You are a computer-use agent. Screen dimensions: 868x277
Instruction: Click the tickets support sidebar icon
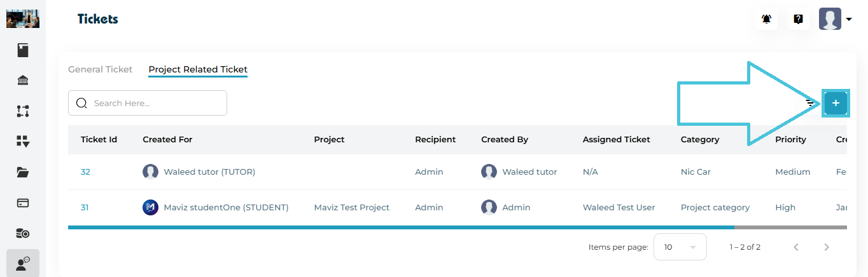click(23, 263)
